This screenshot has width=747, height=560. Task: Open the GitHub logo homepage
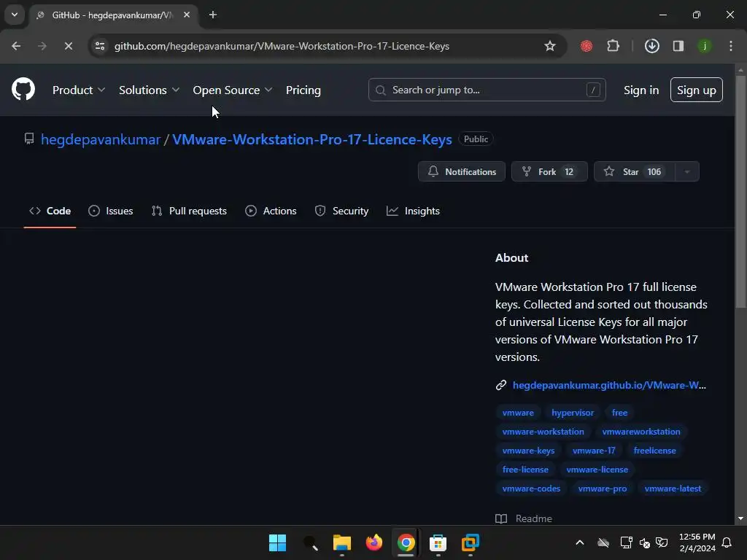tap(23, 89)
